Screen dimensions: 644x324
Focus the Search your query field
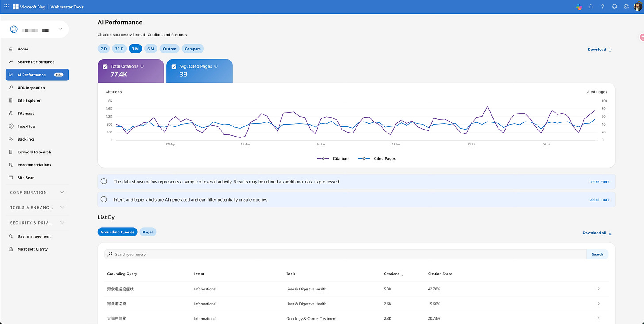(x=345, y=254)
